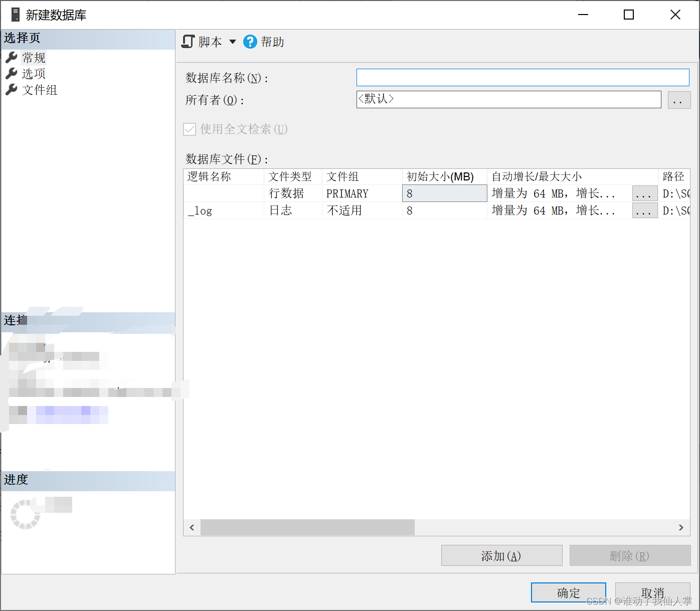Viewport: 700px width, 611px height.
Task: Select the 选项 page wrench icon
Action: coord(12,74)
